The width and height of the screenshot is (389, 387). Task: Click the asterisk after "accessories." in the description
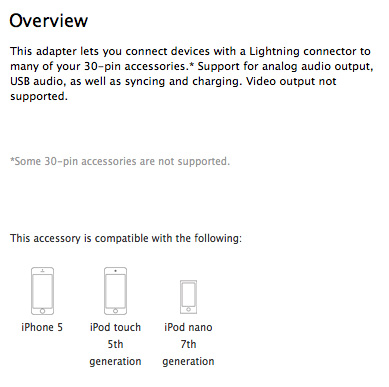(x=191, y=64)
